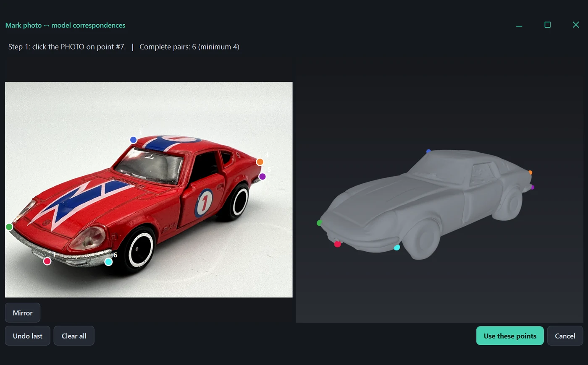Screen dimensions: 588x365
Task: Click the Mirror button
Action: (23, 313)
